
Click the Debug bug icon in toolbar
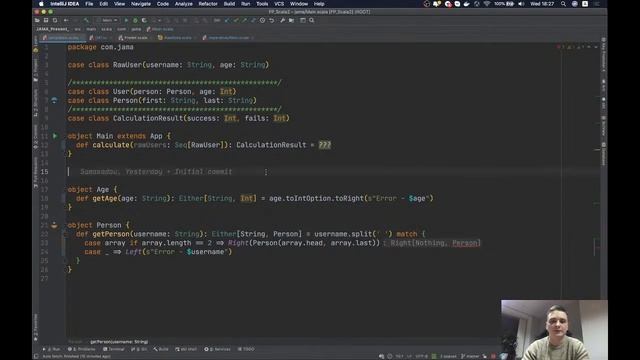click(x=136, y=20)
